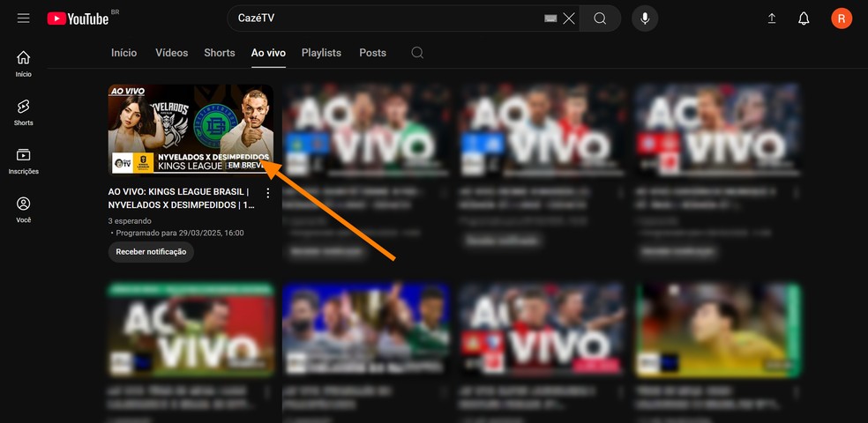Screen dimensions: 868x423
Task: Open video title AO VIVO: KINGS LEAGUE BRASIL
Action: (x=182, y=198)
